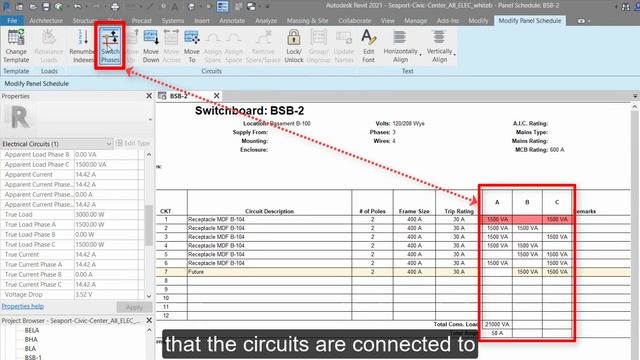Click Update Names in the ribbon
This screenshot has width=640, height=360.
344,46
